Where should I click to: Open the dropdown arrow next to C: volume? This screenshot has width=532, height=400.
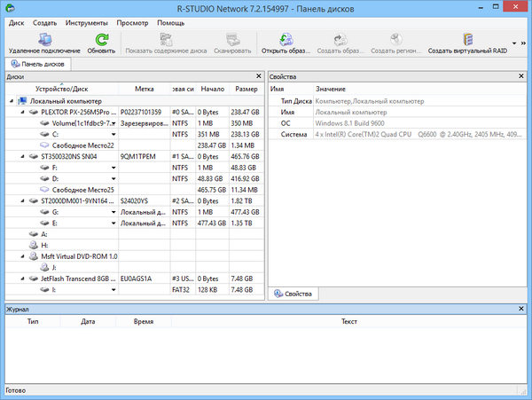point(114,134)
